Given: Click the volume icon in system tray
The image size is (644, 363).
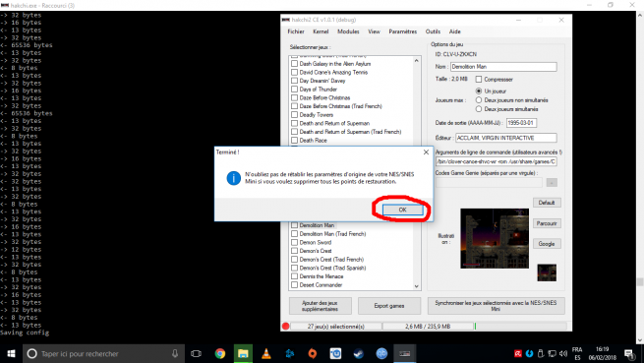Looking at the screenshot, I should click(563, 353).
